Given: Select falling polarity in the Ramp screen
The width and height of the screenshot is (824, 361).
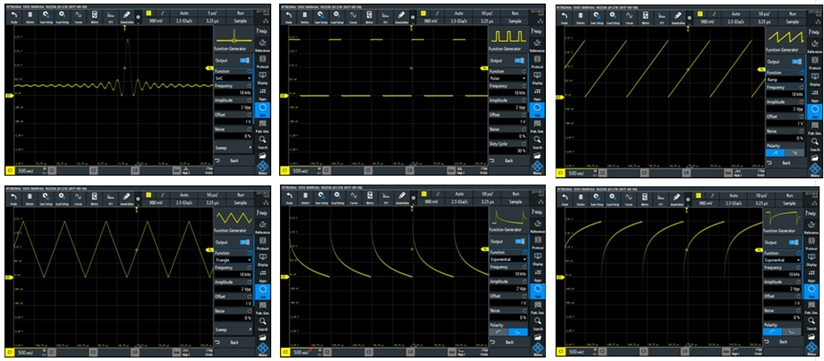Looking at the screenshot, I should coord(795,152).
